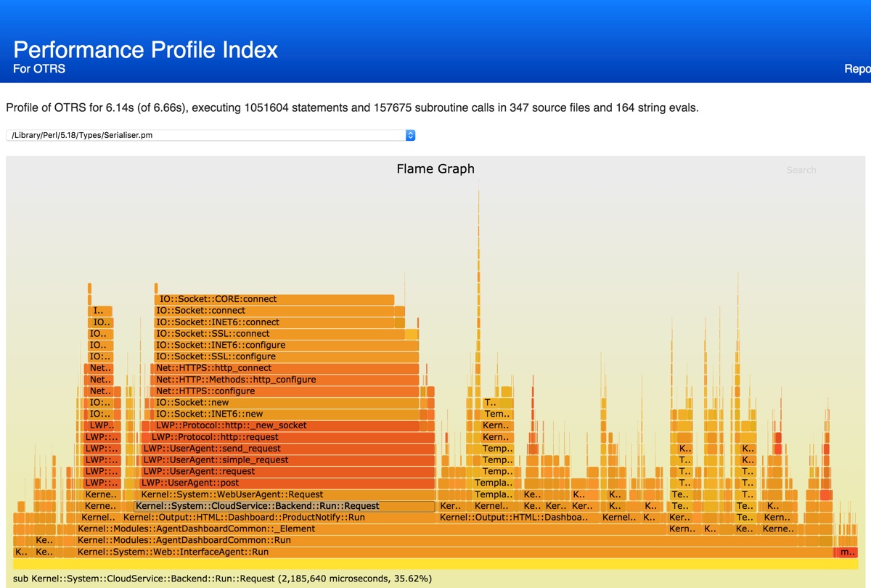Select the Kernel::System::WebUserAgent::Request frame
Screen dimensions: 871x588
pyautogui.click(x=287, y=494)
